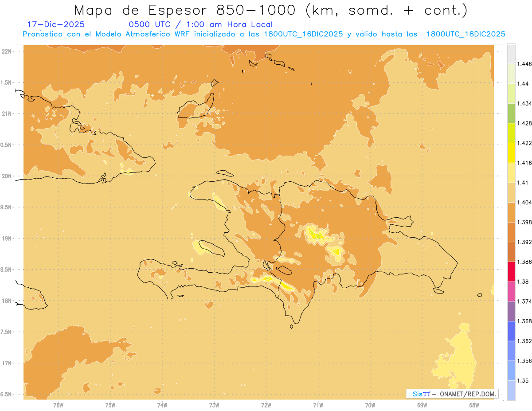Viewport: 532px width, 411px height.
Task: Click the colorbar value '1.38'
Action: point(523,282)
